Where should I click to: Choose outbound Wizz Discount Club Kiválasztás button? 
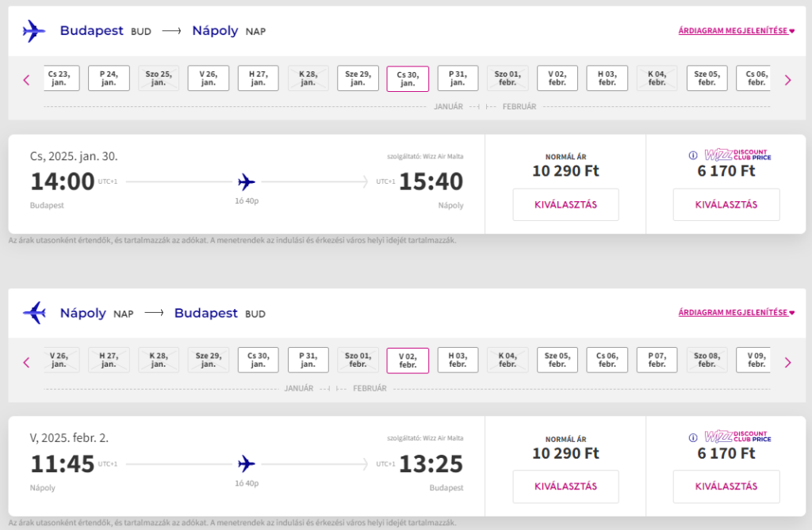coord(726,204)
